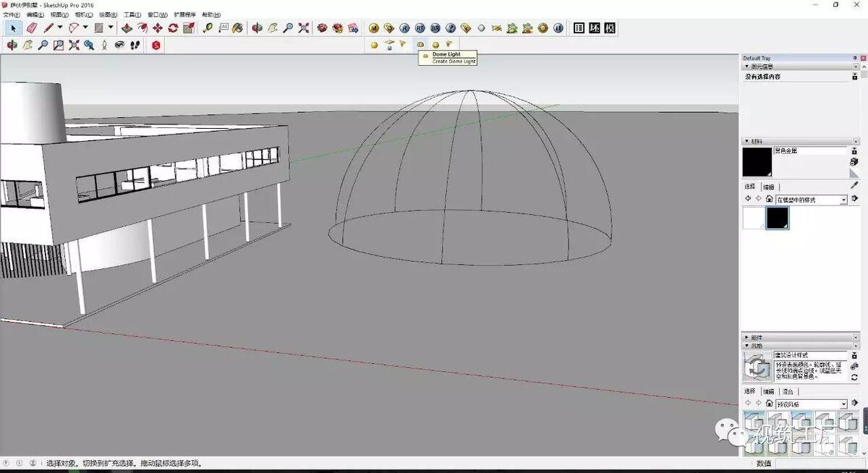Viewport: 868px width, 473px height.
Task: Open the 文件(F) menu
Action: [x=12, y=14]
